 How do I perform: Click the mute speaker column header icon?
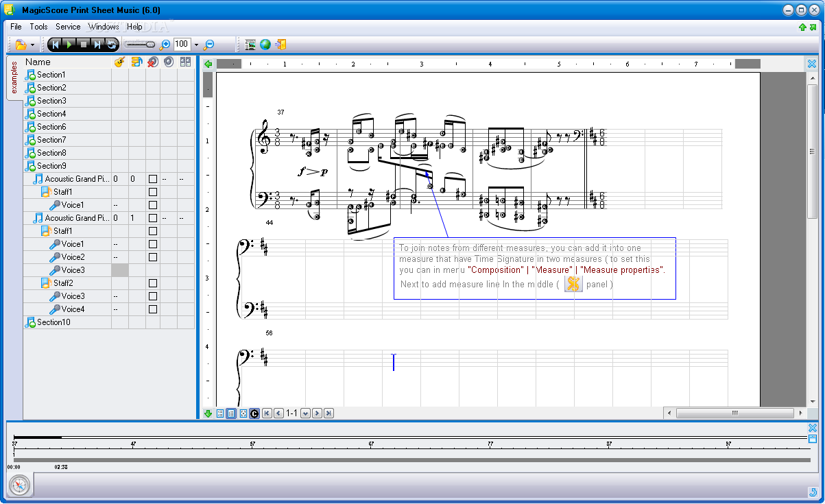pyautogui.click(x=152, y=62)
